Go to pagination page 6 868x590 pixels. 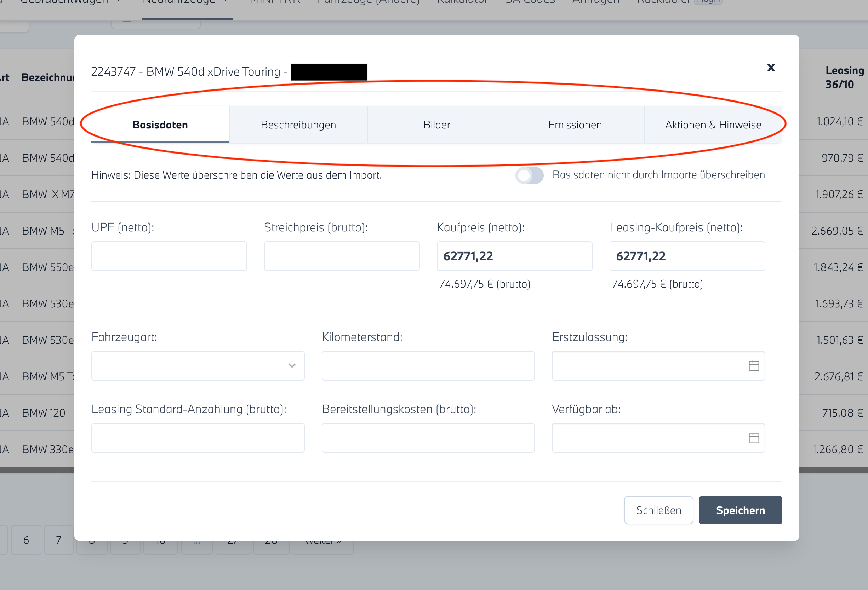(x=26, y=540)
